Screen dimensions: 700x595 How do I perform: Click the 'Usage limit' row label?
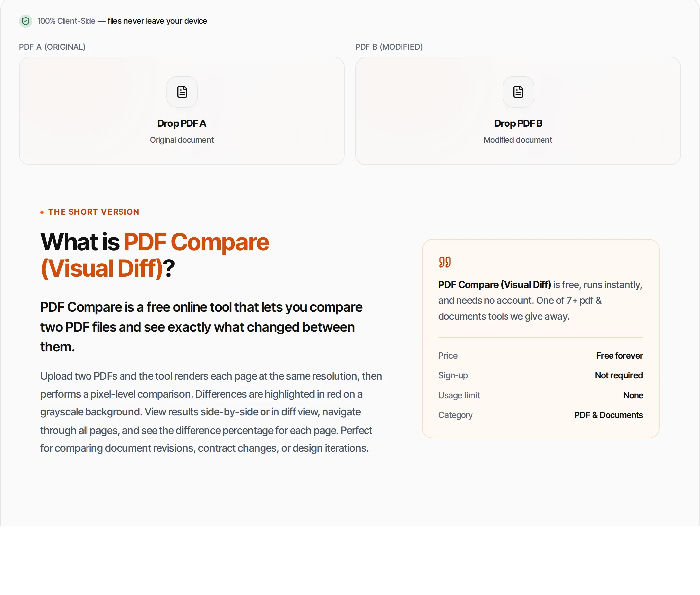click(x=459, y=395)
